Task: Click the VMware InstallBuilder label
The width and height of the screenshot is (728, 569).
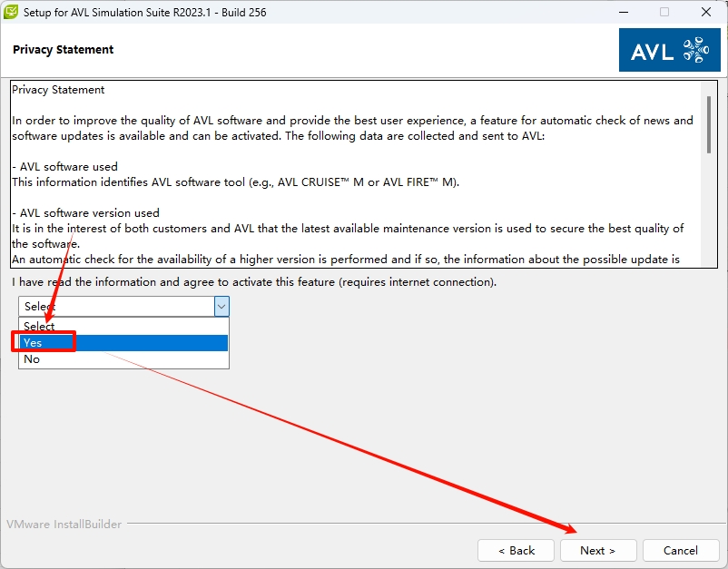Action: 64,525
